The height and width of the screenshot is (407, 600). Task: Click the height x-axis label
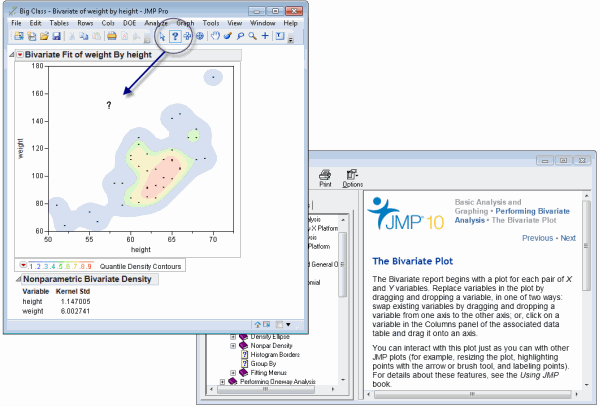141,250
